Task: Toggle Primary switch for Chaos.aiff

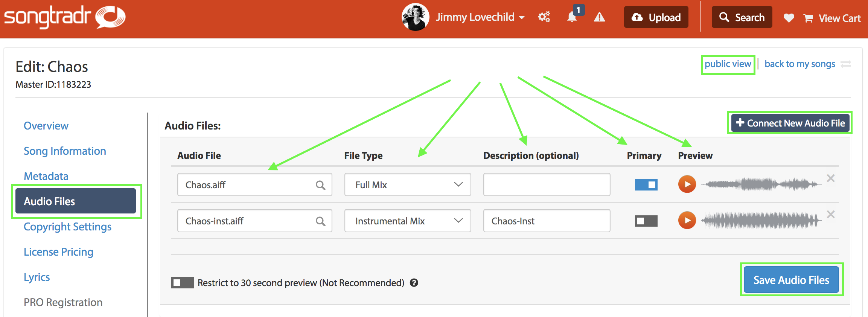Action: 646,184
